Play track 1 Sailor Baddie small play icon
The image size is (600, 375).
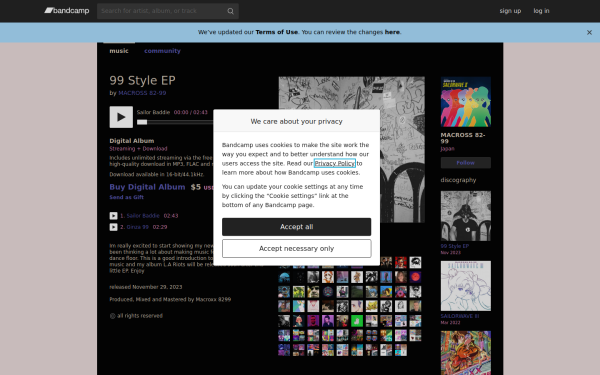113,216
